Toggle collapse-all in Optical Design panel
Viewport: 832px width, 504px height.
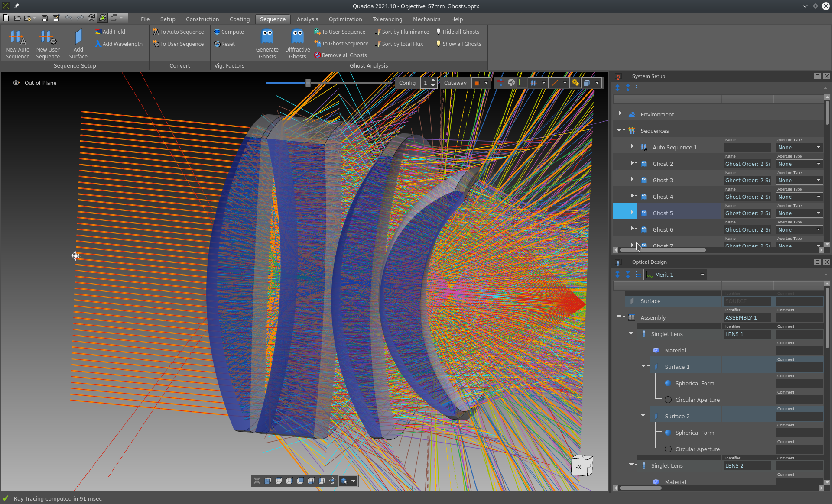coord(628,274)
